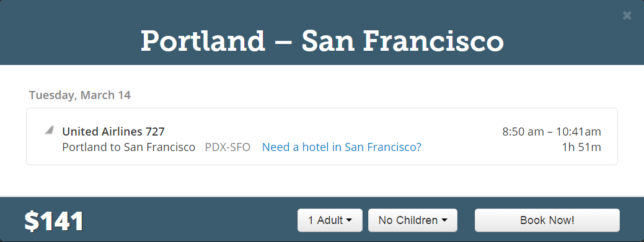Click the PDX-SFO airport code label

point(227,147)
